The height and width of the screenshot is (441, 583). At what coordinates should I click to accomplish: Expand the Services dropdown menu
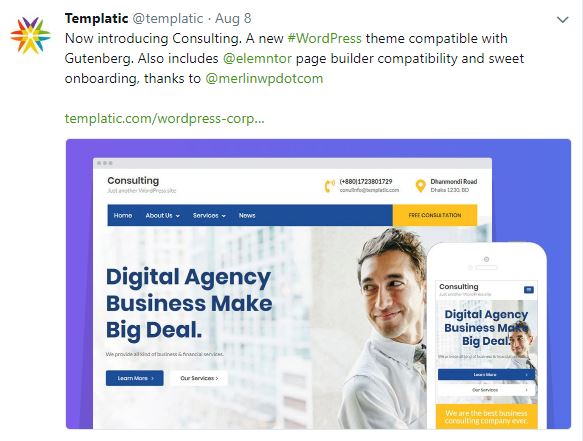[209, 215]
